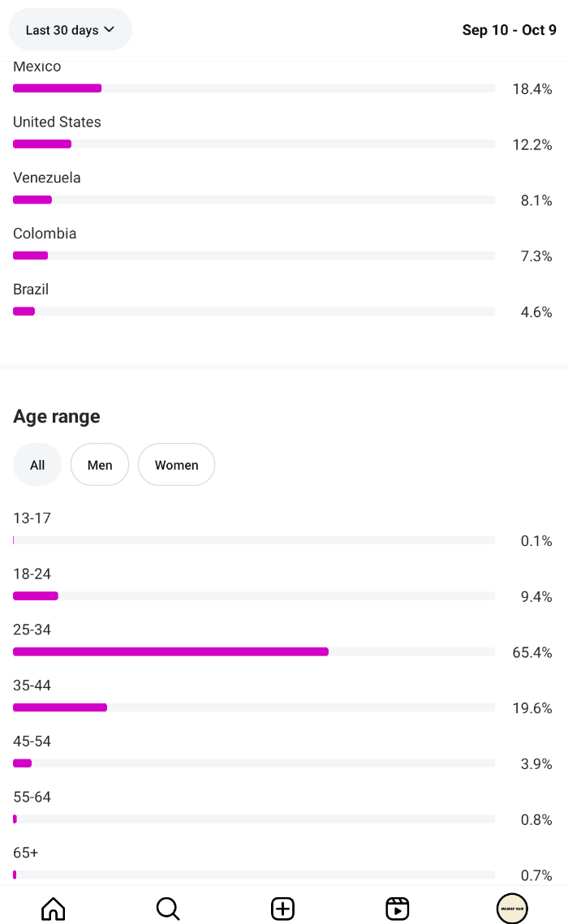The height and width of the screenshot is (924, 568).
Task: Expand the Last 30 days dropdown
Action: tap(70, 30)
